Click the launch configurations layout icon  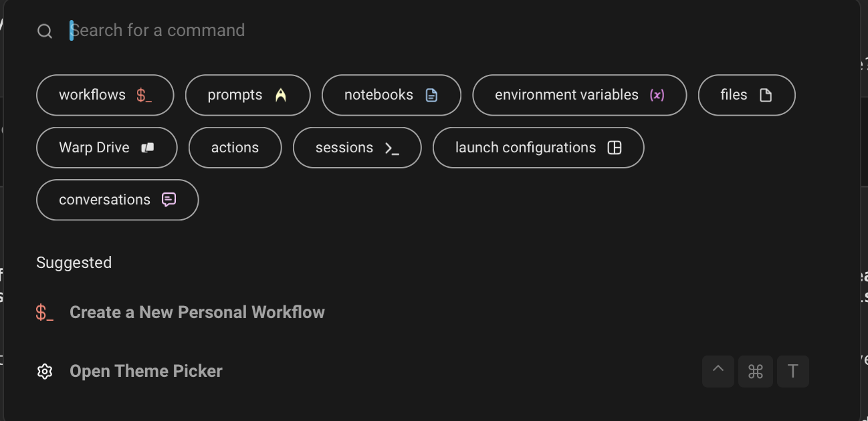click(x=615, y=148)
